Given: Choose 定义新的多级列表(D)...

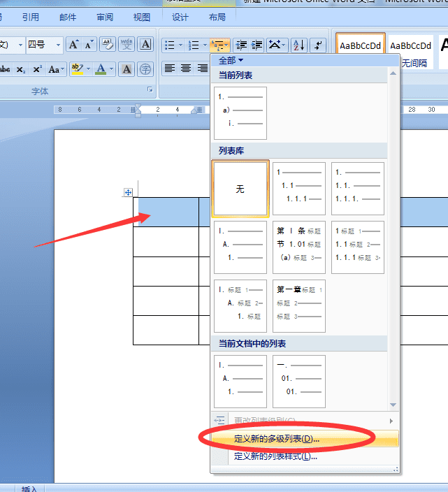Looking at the screenshot, I should pos(305,439).
